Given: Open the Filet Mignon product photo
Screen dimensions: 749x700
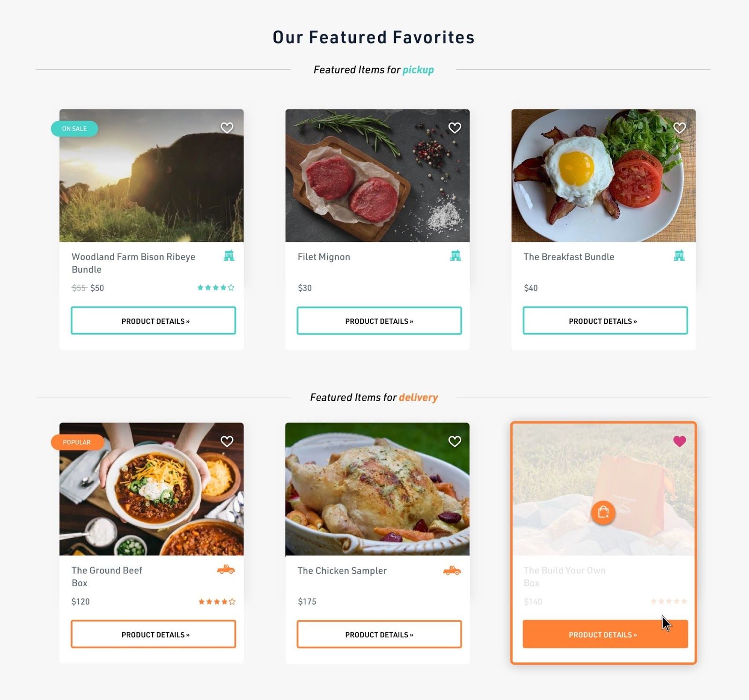Looking at the screenshot, I should [377, 175].
